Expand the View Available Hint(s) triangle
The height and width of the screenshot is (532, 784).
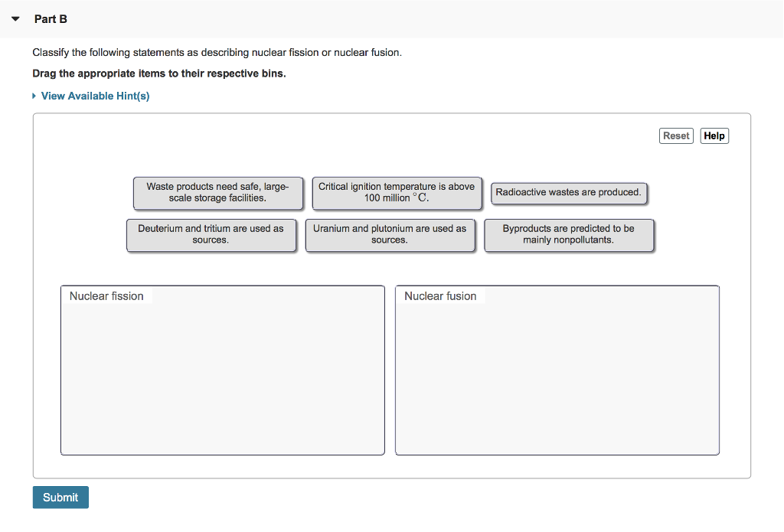[x=34, y=96]
